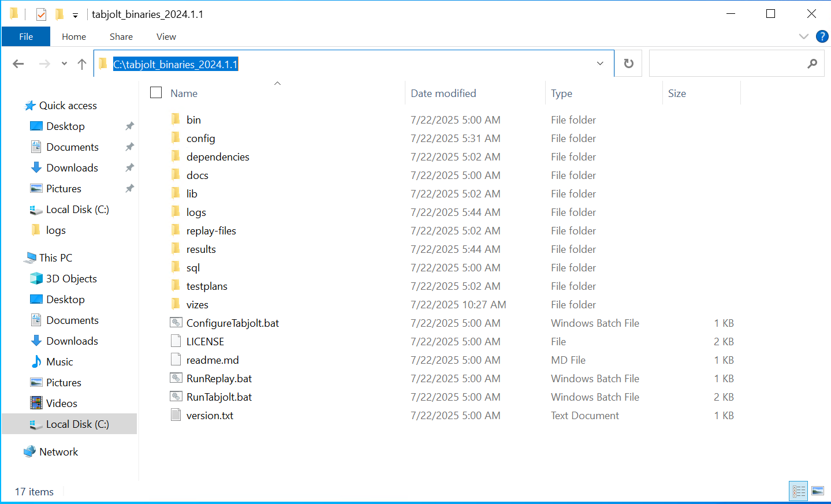
Task: Click the 3D Objects sidebar icon
Action: pyautogui.click(x=36, y=279)
